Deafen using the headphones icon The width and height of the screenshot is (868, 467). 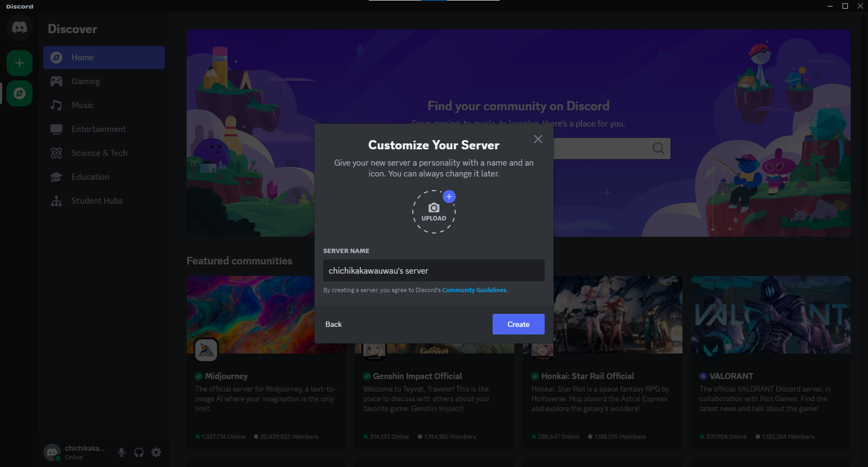[139, 452]
